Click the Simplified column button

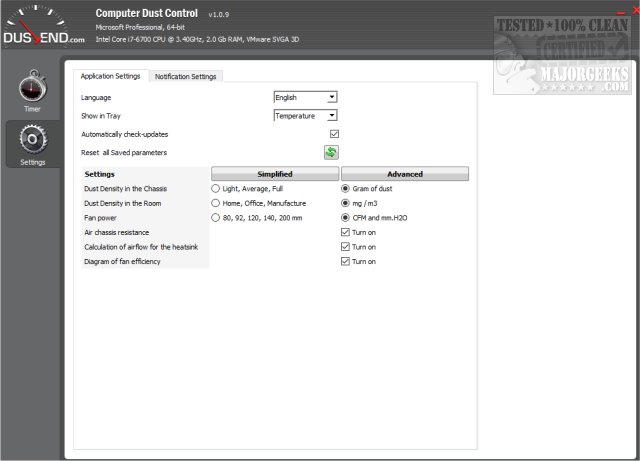click(275, 174)
